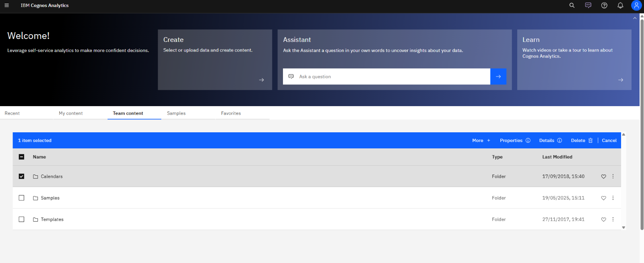Viewport: 644px width, 263px height.
Task: Favorite the Calendars folder heart icon
Action: tap(603, 177)
